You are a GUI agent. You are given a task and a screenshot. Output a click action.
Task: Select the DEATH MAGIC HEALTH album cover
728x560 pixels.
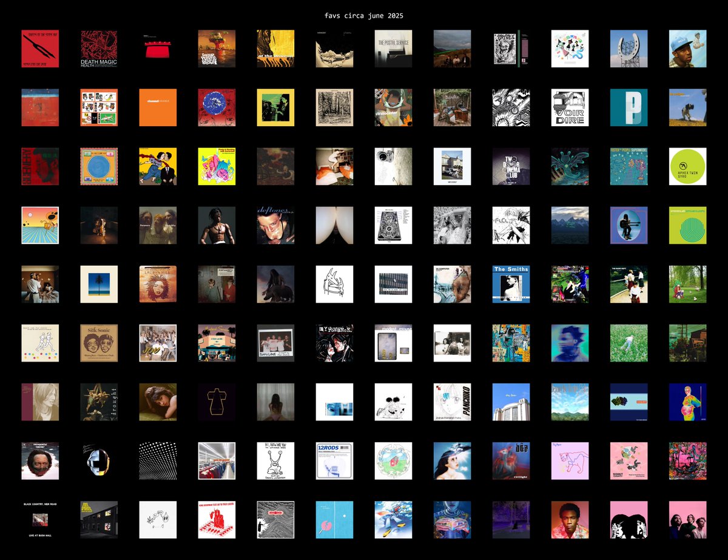tap(99, 49)
